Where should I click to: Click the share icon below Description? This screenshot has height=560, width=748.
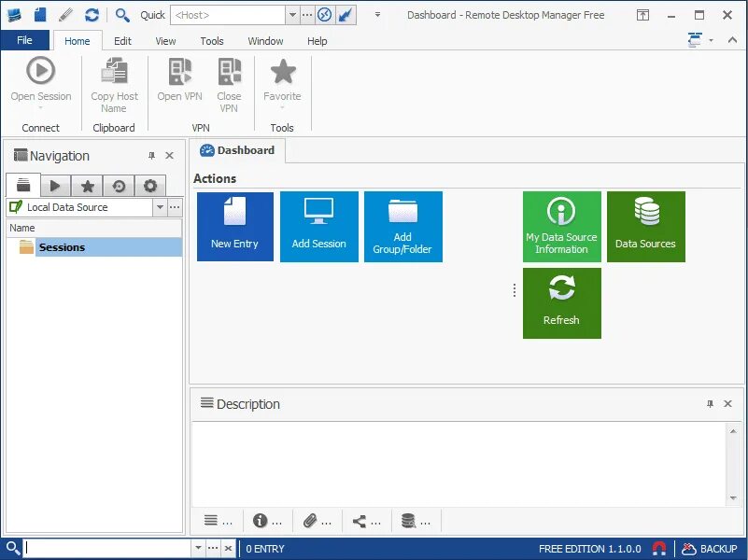360,521
